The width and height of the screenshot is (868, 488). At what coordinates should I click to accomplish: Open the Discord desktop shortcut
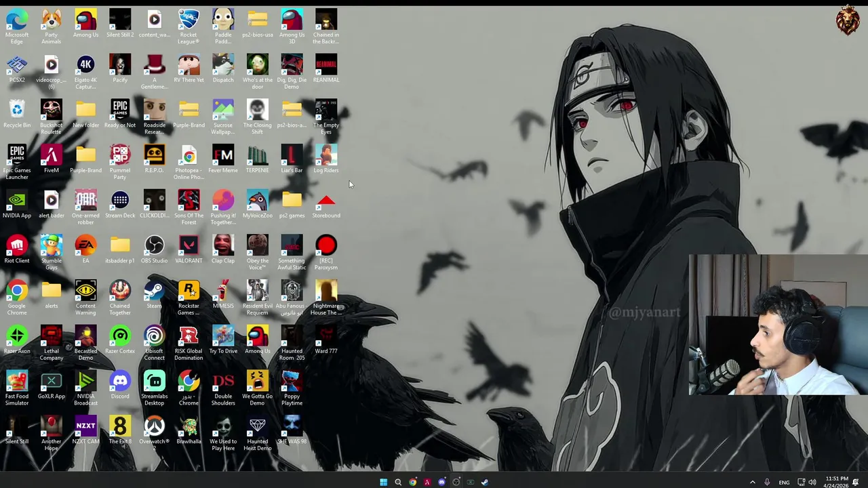tap(120, 385)
